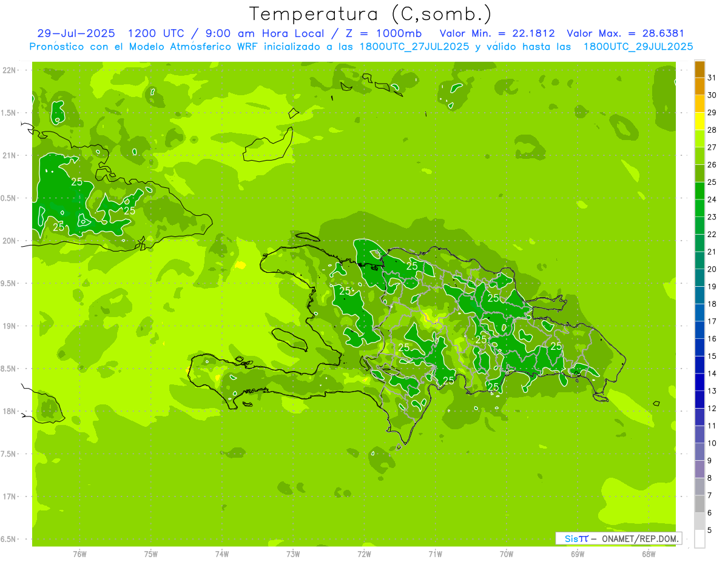
Task: Click validity end time '1800UTC_29JUL2025'
Action: (x=638, y=47)
